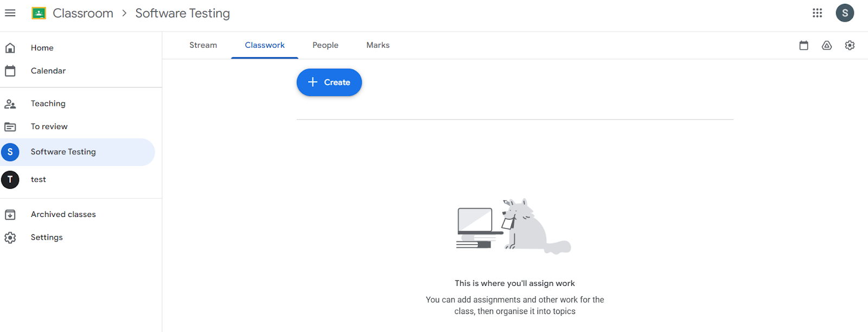The height and width of the screenshot is (332, 868).
Task: Open the Google apps grid
Action: point(818,13)
